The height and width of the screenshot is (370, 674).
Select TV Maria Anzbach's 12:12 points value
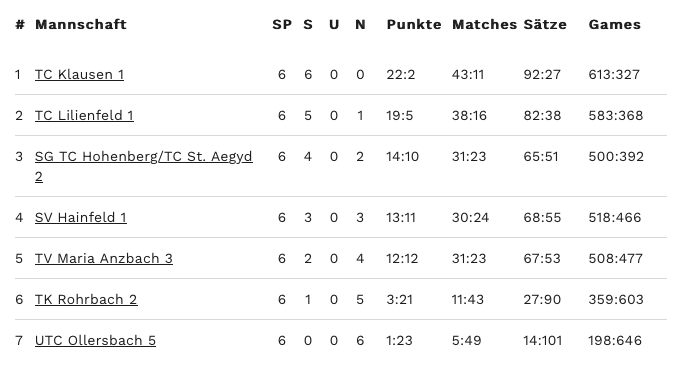pyautogui.click(x=402, y=258)
